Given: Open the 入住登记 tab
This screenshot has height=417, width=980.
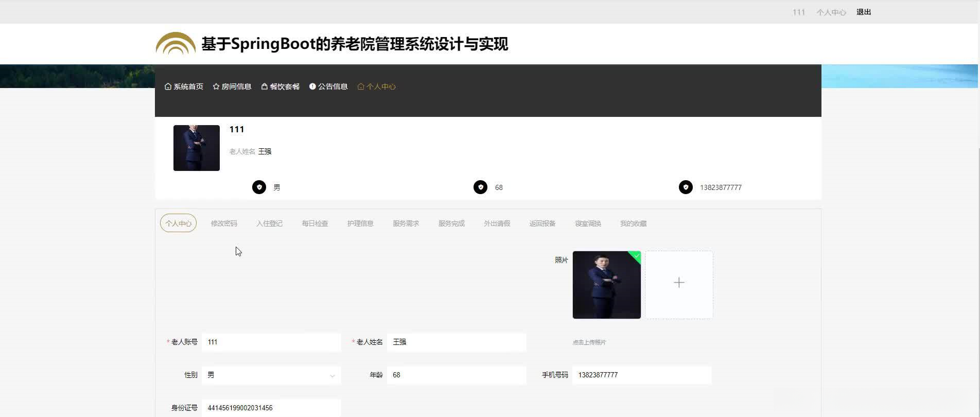Looking at the screenshot, I should (270, 223).
